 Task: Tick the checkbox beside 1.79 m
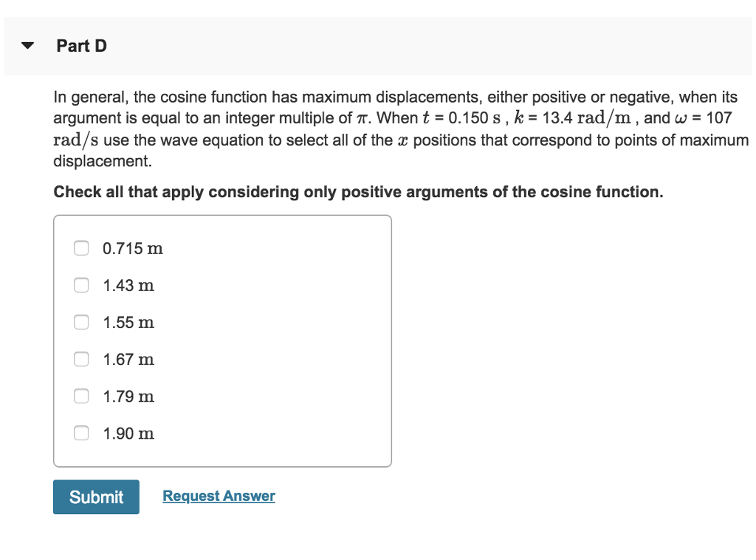tap(81, 396)
